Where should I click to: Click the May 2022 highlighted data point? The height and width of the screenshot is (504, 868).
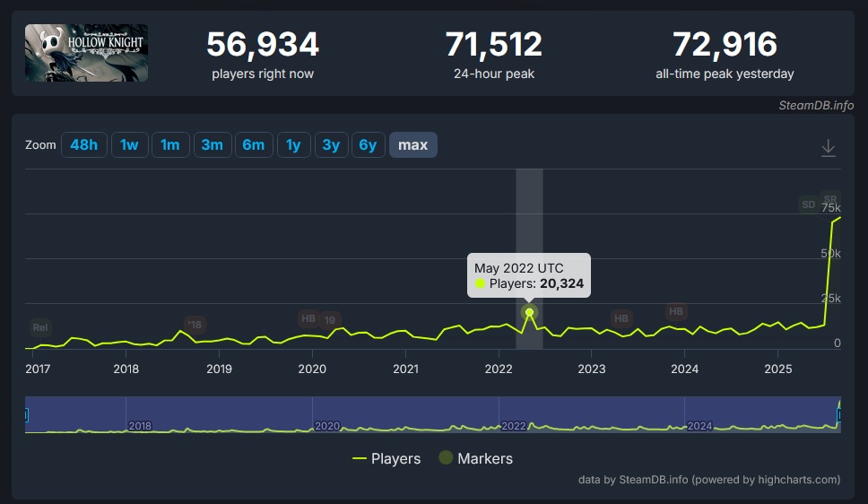pyautogui.click(x=529, y=312)
